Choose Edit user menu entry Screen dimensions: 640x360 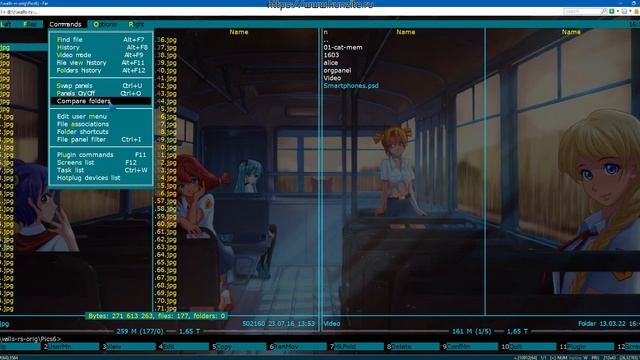pyautogui.click(x=101, y=116)
